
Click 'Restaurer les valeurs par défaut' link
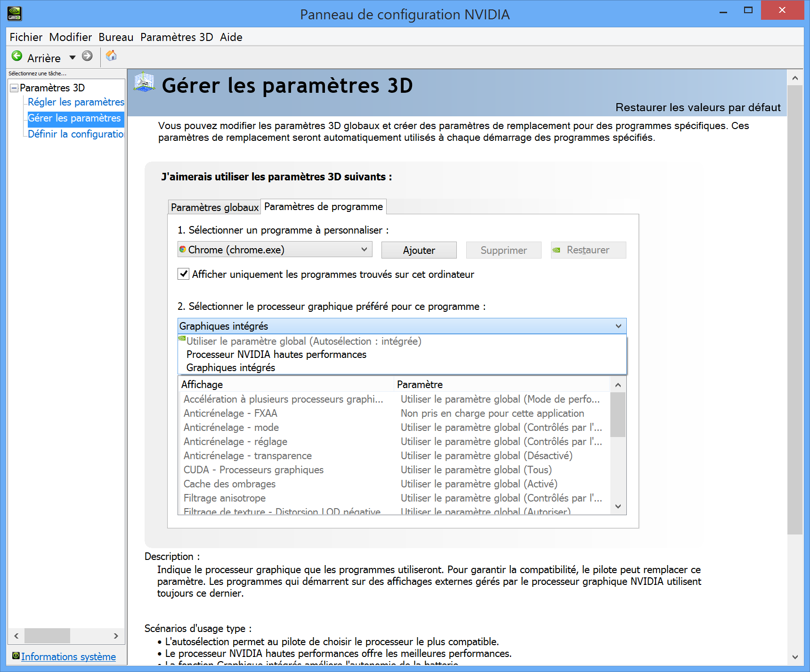coord(697,107)
